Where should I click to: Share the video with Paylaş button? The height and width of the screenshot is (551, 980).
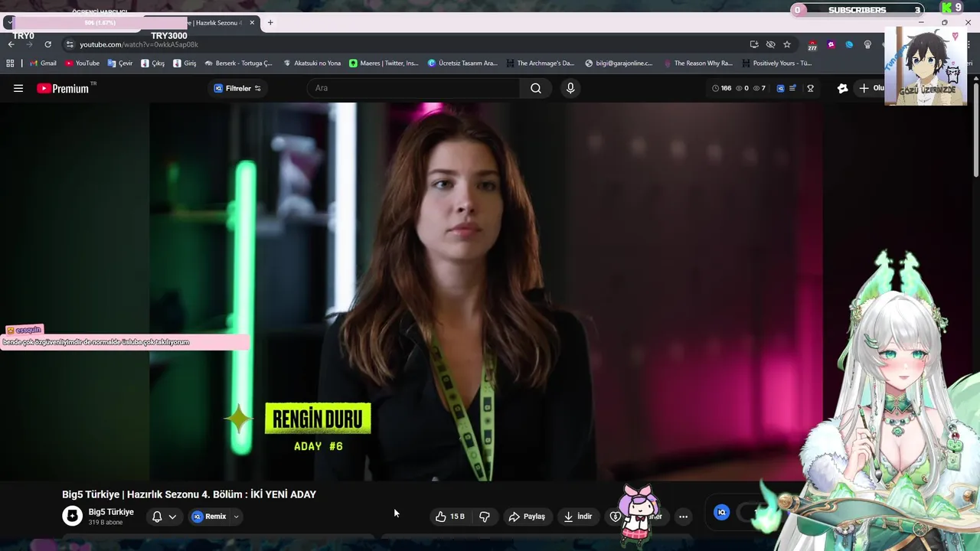[527, 517]
